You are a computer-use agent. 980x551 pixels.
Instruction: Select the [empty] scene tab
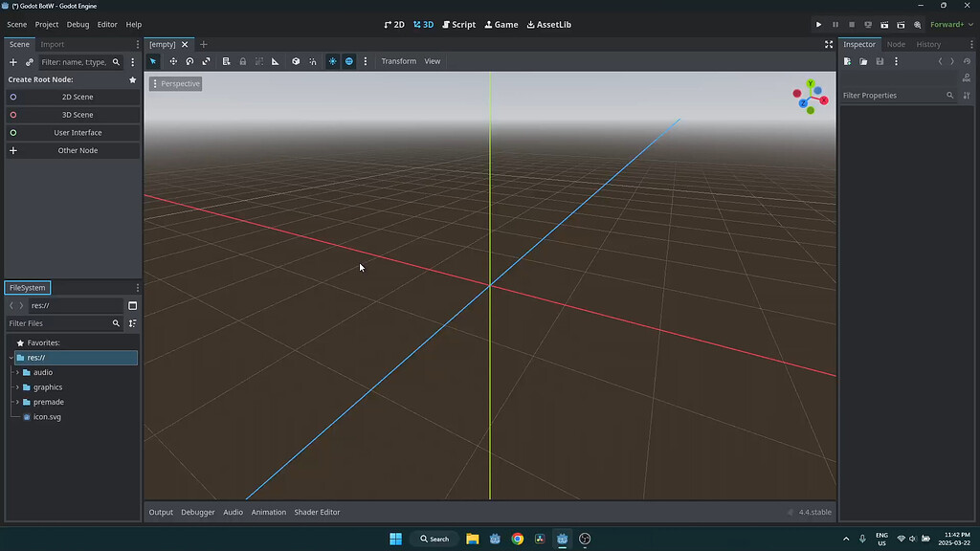pyautogui.click(x=163, y=44)
